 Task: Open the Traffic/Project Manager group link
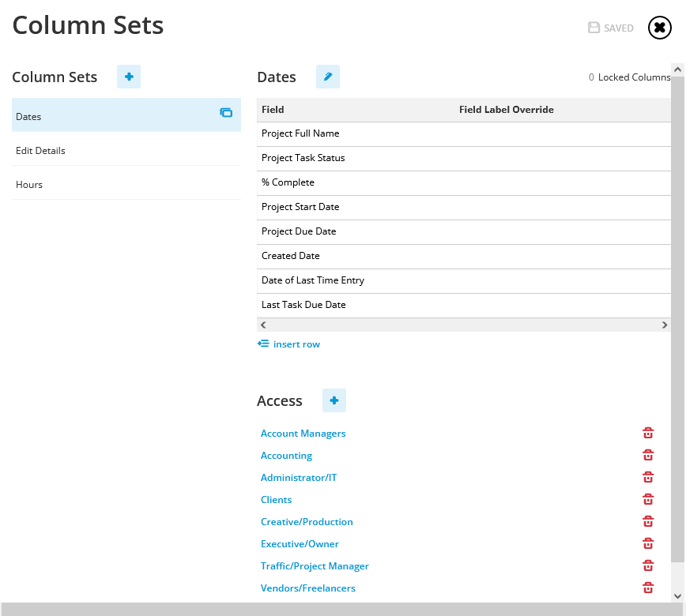tap(315, 565)
